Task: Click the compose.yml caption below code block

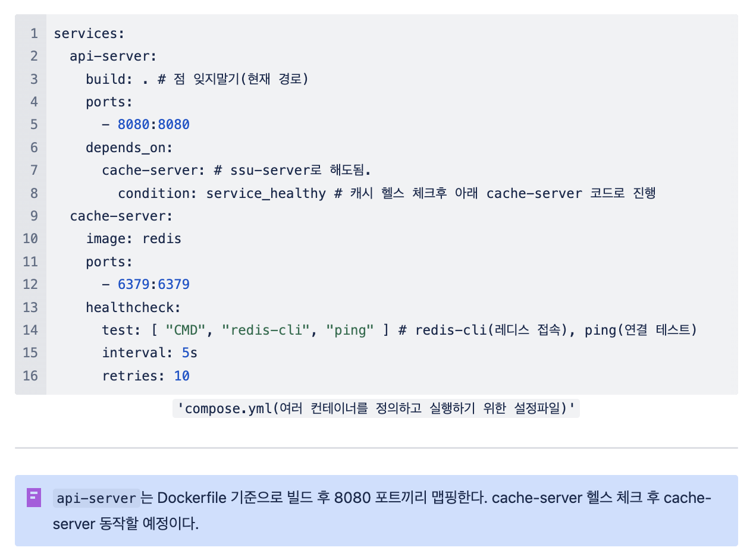Action: tap(376, 409)
